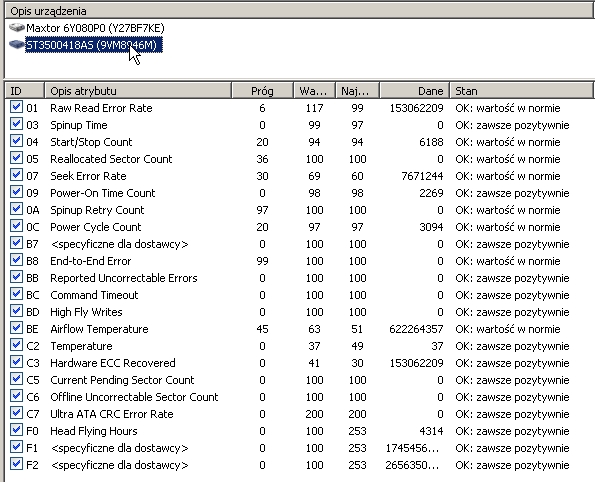Click the Opis urządzenia header
The width and height of the screenshot is (595, 482).
300,11
